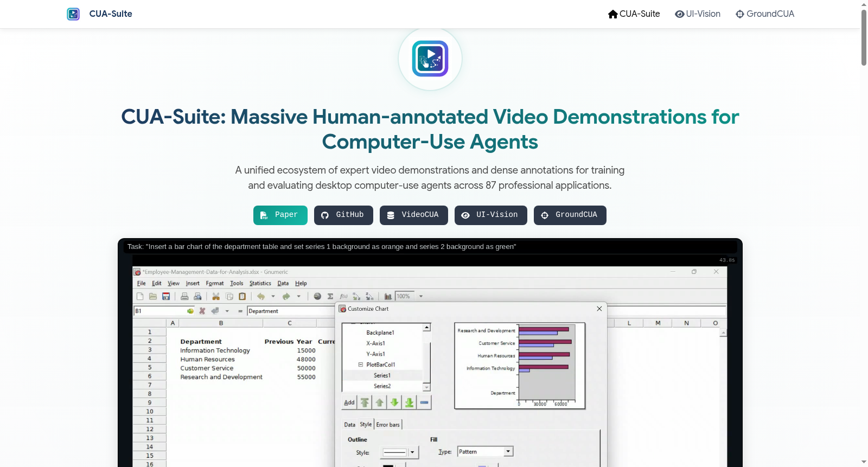Image resolution: width=868 pixels, height=467 pixels.
Task: Open the function f(x) wizard icon
Action: pos(343,296)
